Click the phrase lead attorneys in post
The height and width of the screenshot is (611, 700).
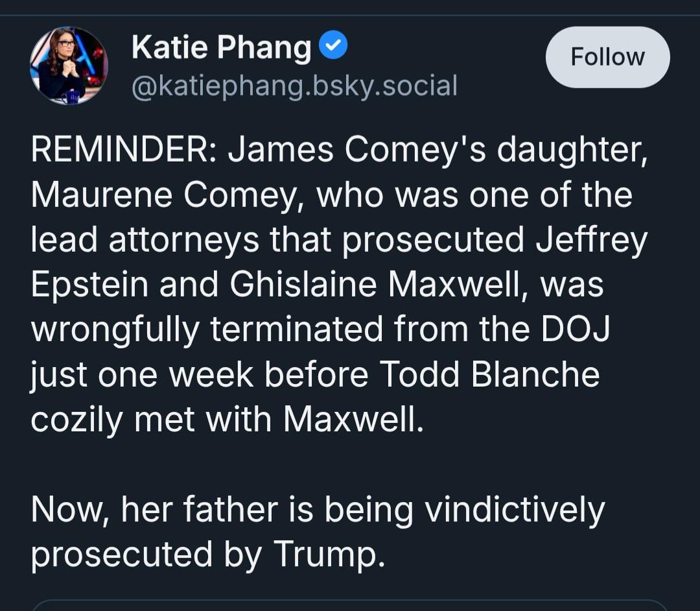[145, 240]
